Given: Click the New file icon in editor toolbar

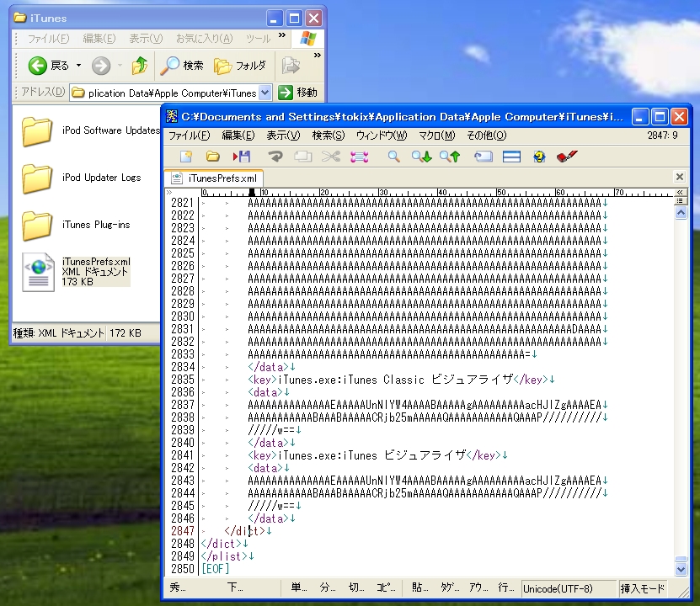Looking at the screenshot, I should (x=185, y=157).
